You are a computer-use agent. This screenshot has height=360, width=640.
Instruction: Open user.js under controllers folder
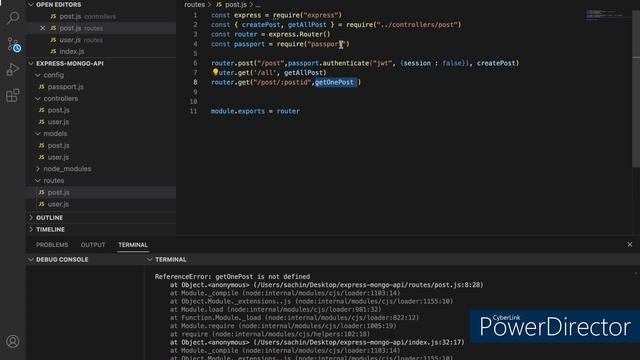tap(101, 122)
